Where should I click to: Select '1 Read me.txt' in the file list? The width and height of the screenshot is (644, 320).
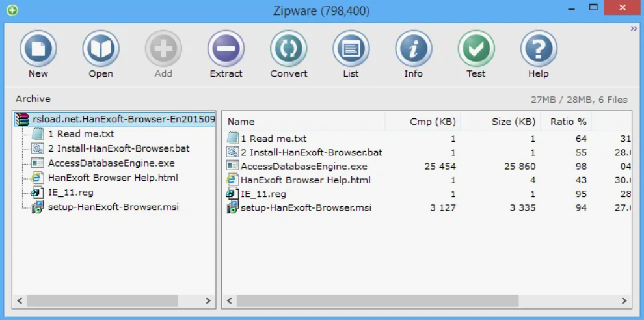click(x=273, y=139)
